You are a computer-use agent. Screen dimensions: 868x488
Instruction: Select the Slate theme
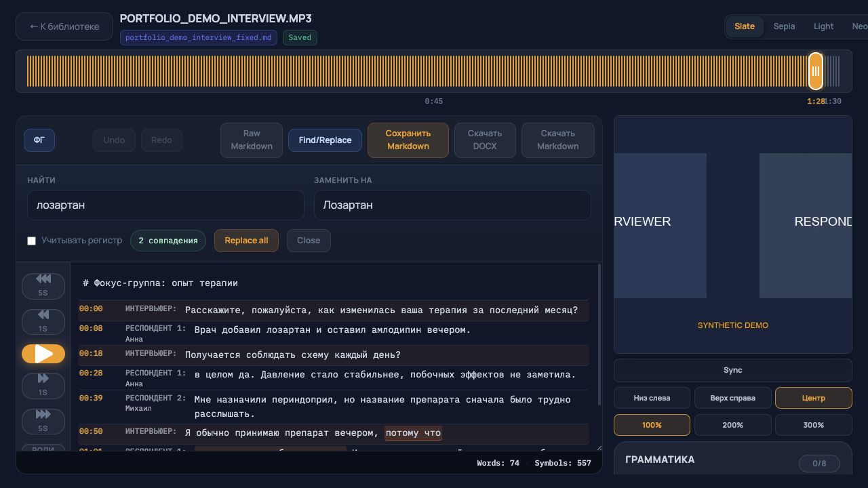click(745, 26)
